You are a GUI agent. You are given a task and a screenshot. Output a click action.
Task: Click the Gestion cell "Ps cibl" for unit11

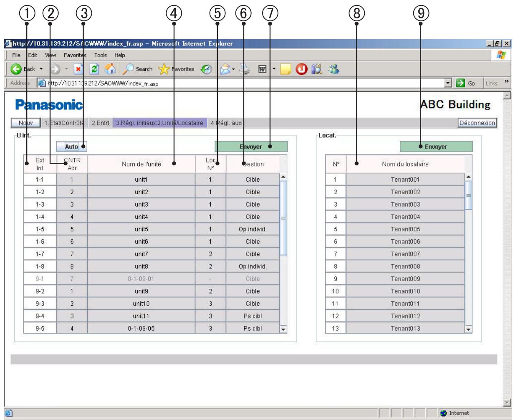click(253, 316)
